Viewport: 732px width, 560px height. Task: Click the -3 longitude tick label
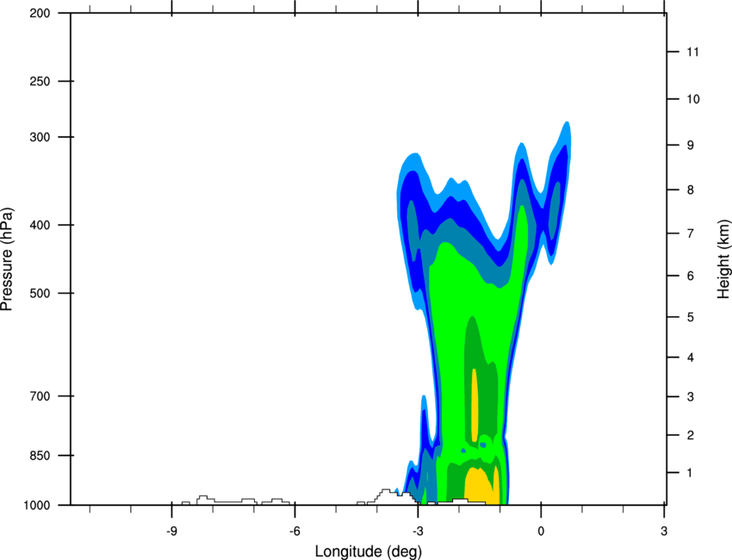pos(418,532)
